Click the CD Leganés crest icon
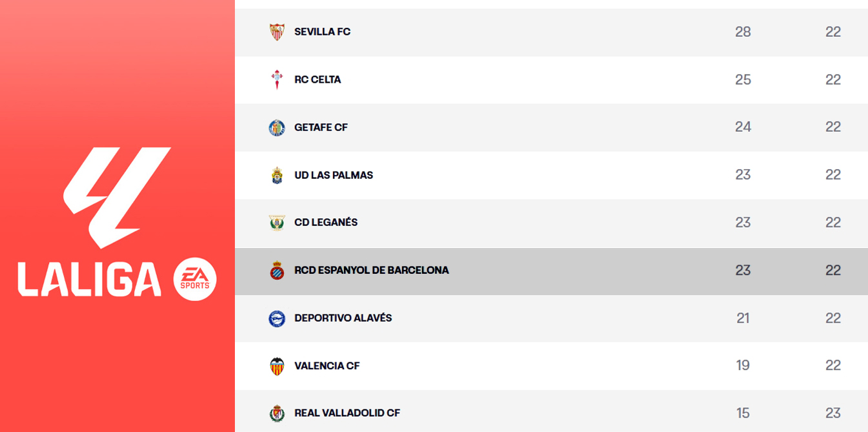The image size is (868, 432). pos(277,223)
